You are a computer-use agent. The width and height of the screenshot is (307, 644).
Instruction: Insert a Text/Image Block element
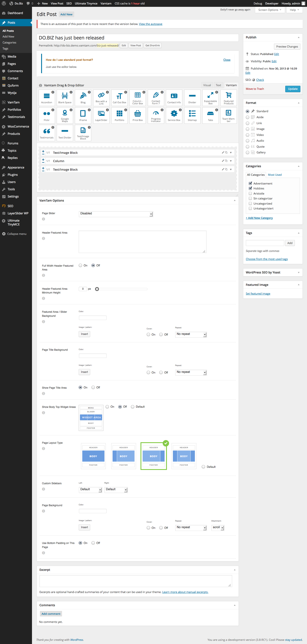[x=83, y=133]
